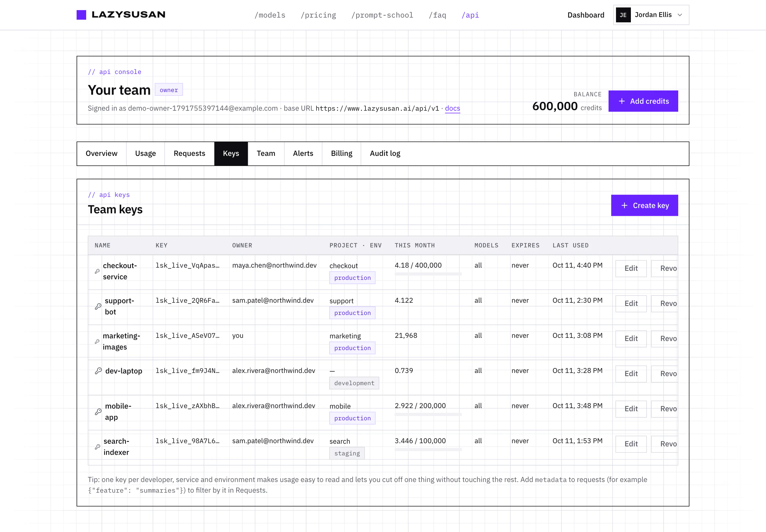Open the Dashboard link
The height and width of the screenshot is (532, 766).
pos(586,15)
